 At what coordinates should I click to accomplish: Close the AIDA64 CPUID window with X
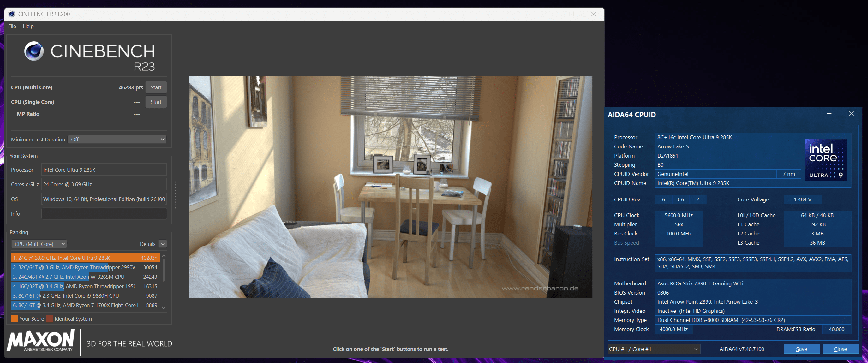coord(851,114)
